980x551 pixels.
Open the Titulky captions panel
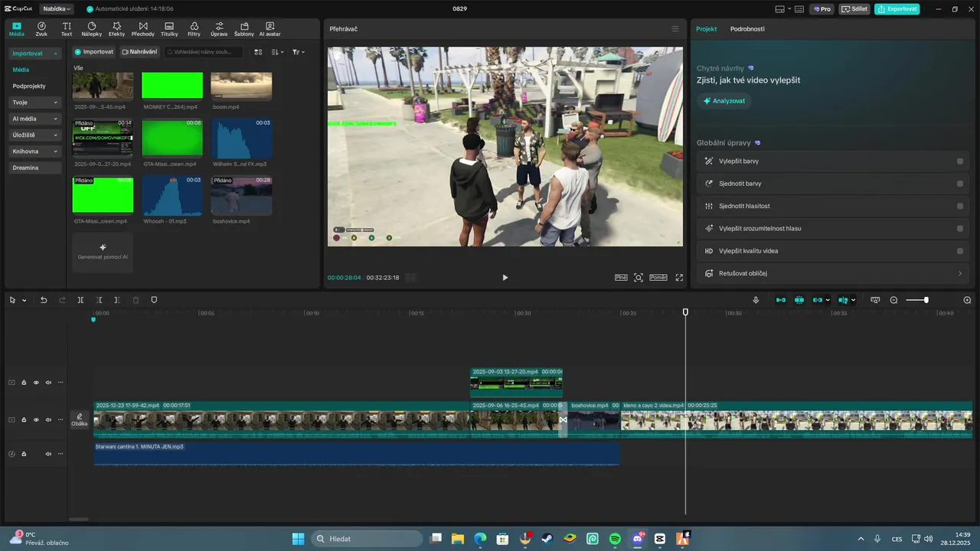(169, 29)
